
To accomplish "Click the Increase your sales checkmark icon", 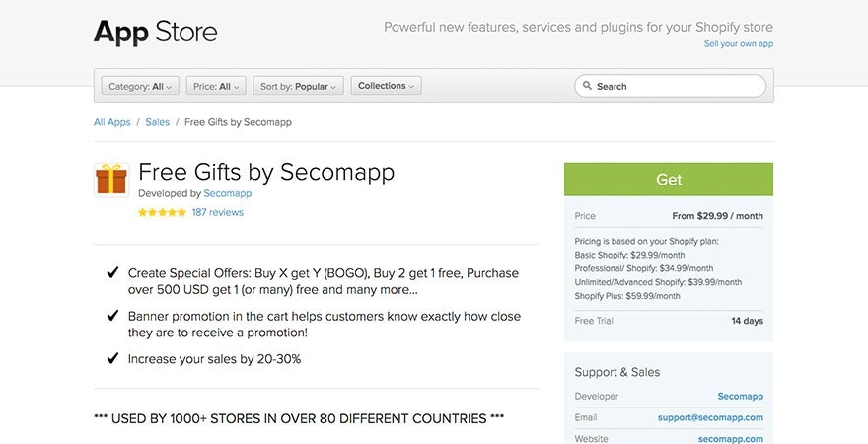I will pyautogui.click(x=112, y=359).
